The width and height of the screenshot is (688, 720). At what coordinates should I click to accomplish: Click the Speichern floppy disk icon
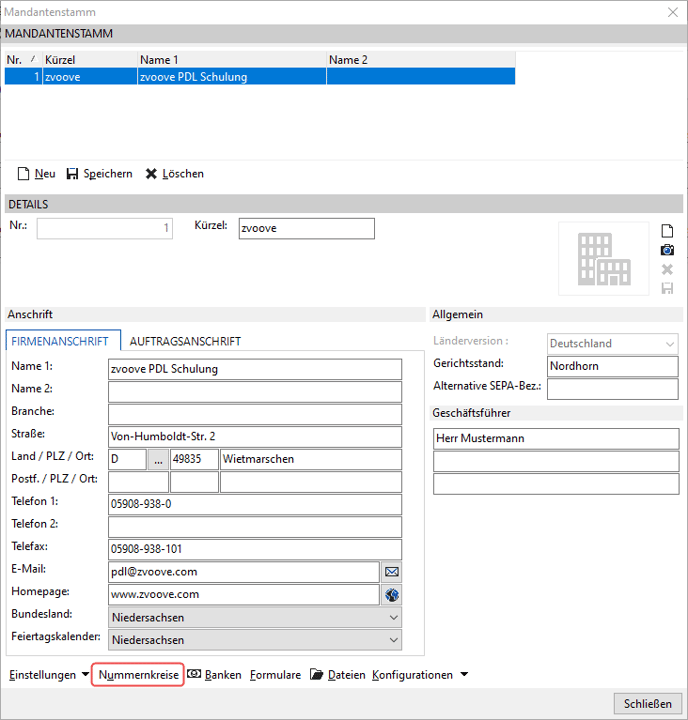coord(72,174)
